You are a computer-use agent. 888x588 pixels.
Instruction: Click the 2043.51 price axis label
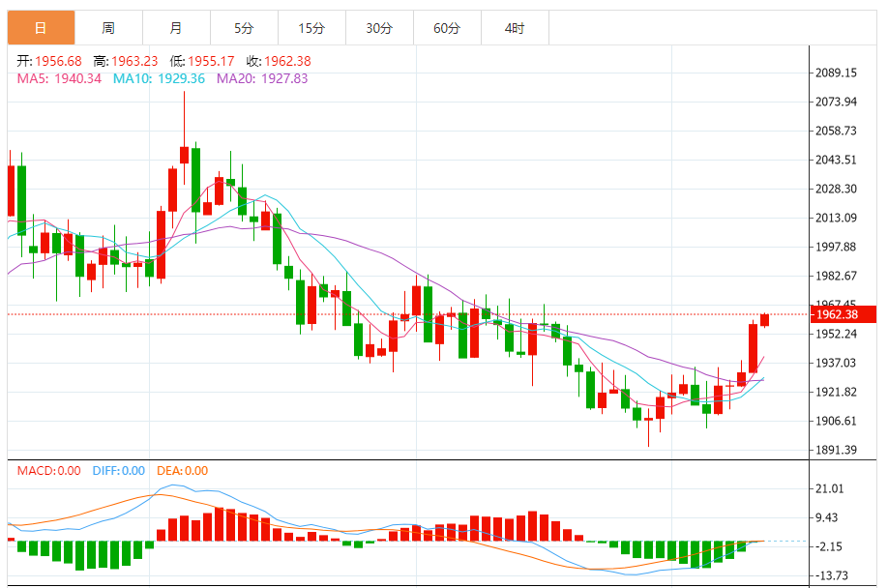[x=836, y=160]
